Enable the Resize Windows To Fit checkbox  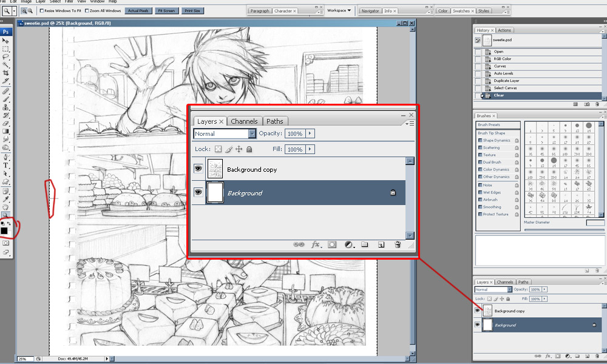point(42,11)
